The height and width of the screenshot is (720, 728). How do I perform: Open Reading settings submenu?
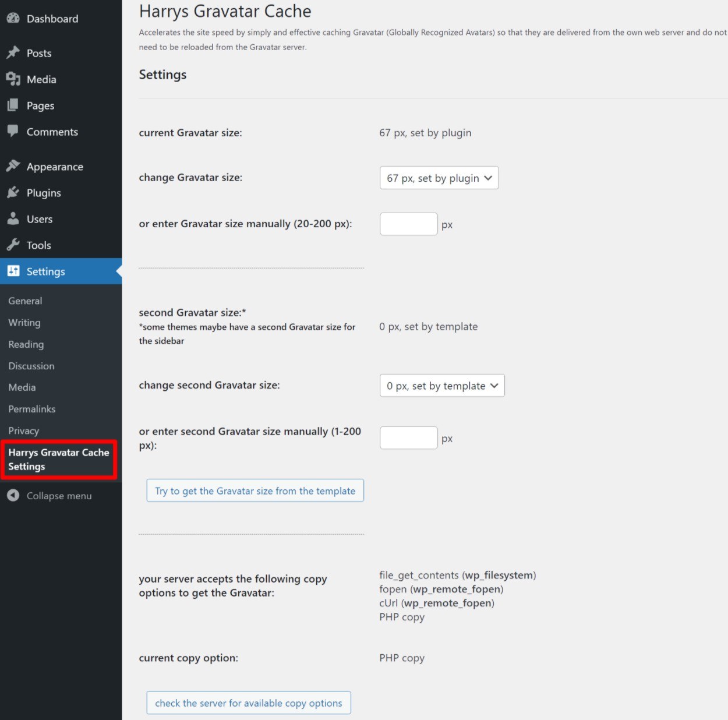pyautogui.click(x=26, y=344)
